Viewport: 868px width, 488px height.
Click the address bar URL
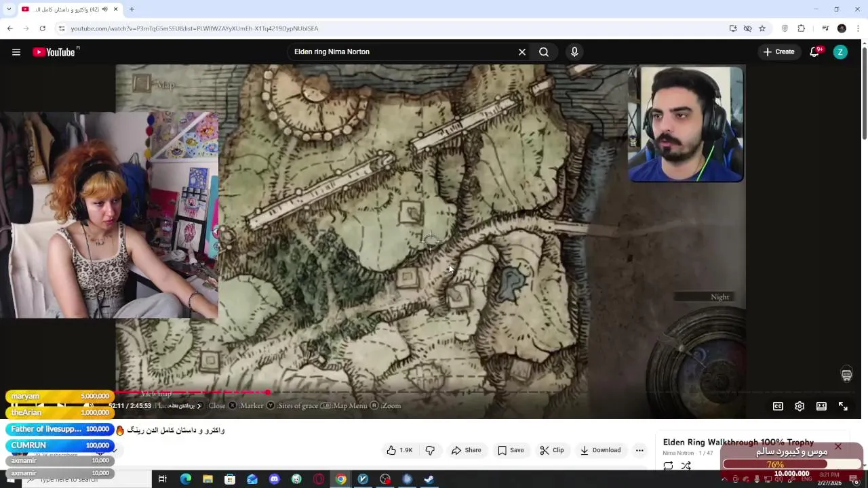194,28
